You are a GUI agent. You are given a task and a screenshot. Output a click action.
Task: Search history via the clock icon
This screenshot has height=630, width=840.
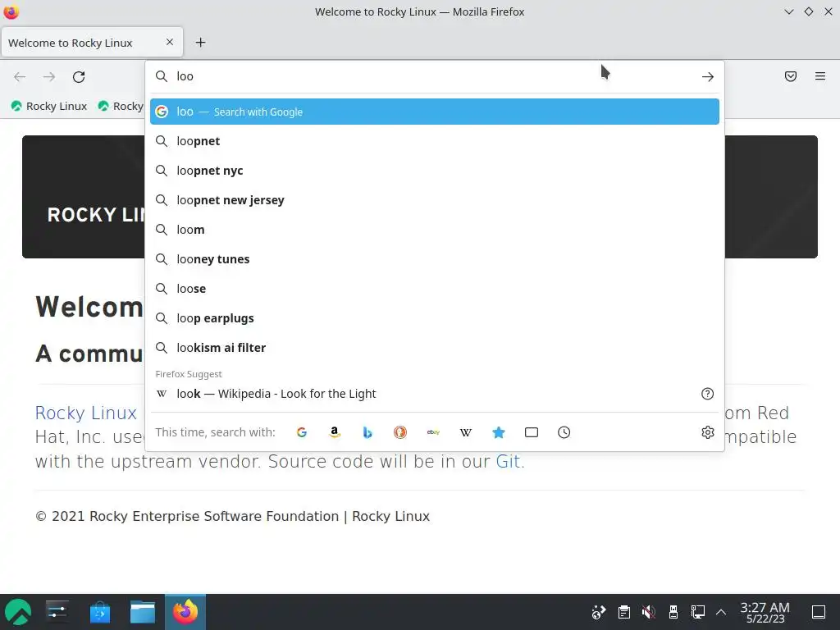[564, 432]
